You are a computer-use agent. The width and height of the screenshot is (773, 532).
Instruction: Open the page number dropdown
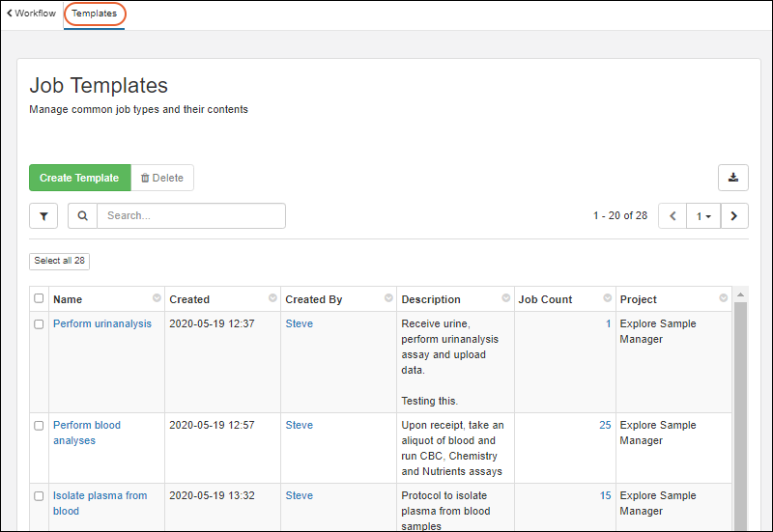(703, 216)
